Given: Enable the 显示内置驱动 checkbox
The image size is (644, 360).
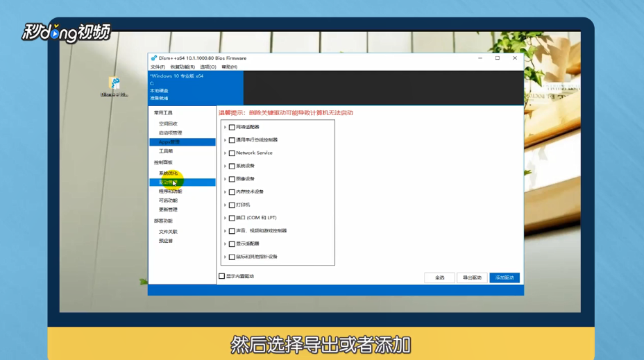Looking at the screenshot, I should [x=222, y=276].
